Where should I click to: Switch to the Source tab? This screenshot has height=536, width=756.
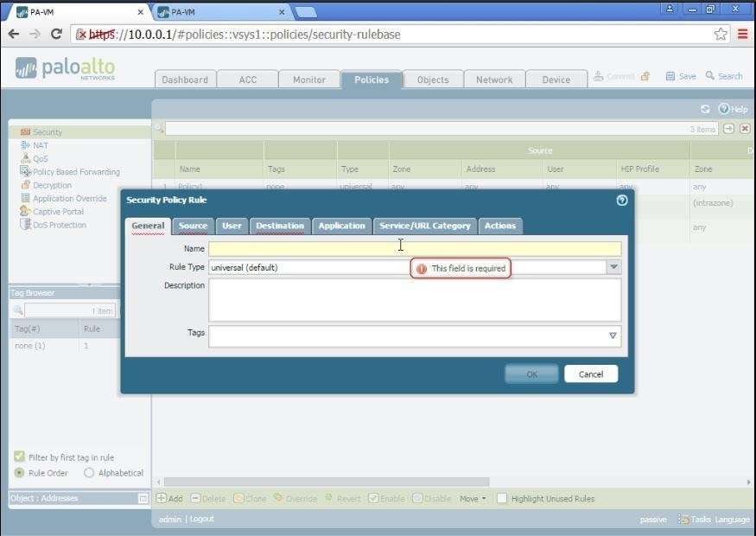(x=193, y=226)
